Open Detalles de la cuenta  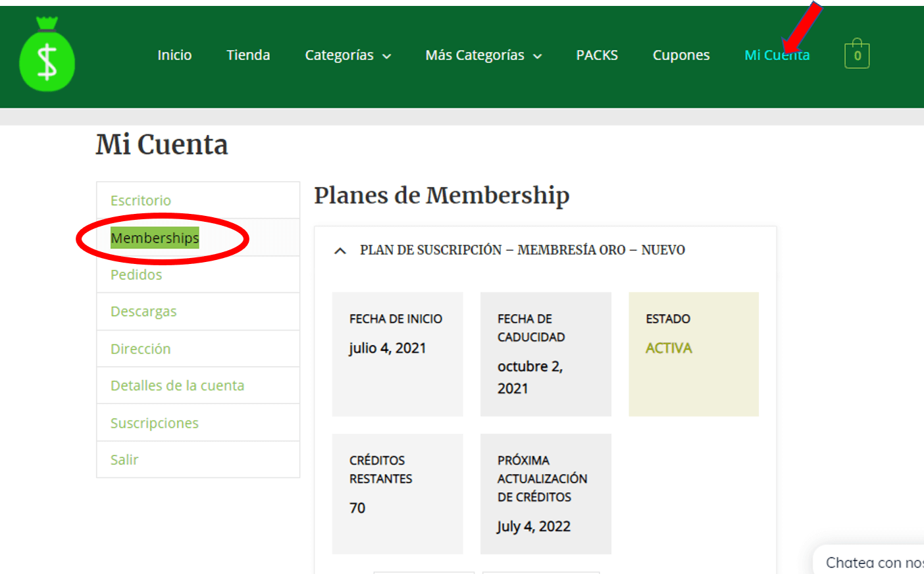177,386
